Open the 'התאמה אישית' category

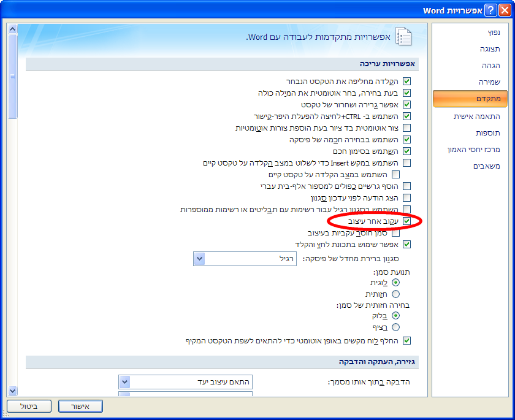point(470,116)
